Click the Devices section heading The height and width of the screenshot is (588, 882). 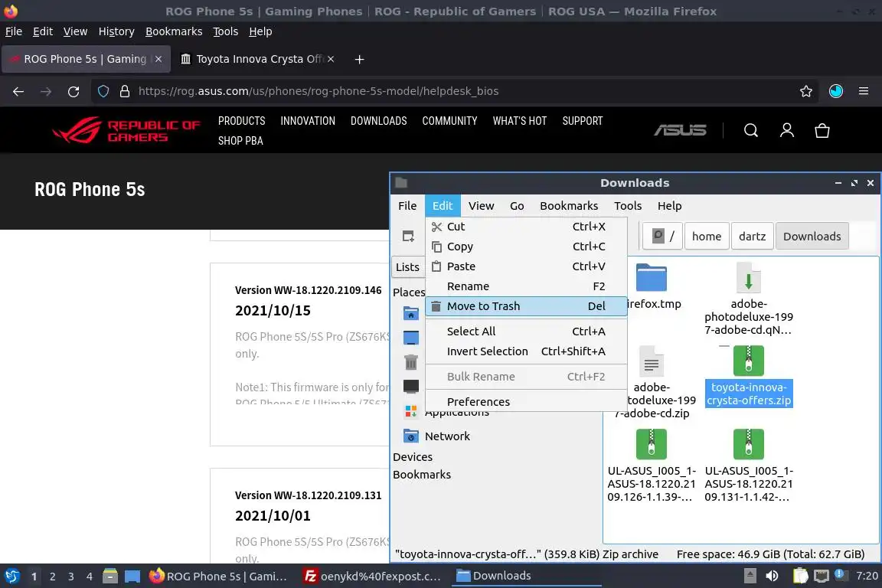coord(413,457)
